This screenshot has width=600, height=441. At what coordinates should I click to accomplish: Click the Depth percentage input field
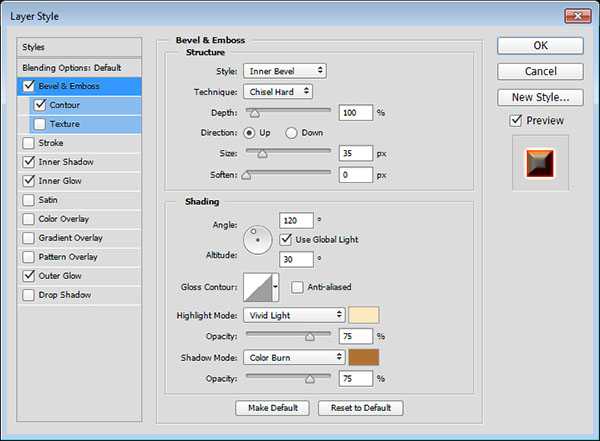[x=355, y=113]
